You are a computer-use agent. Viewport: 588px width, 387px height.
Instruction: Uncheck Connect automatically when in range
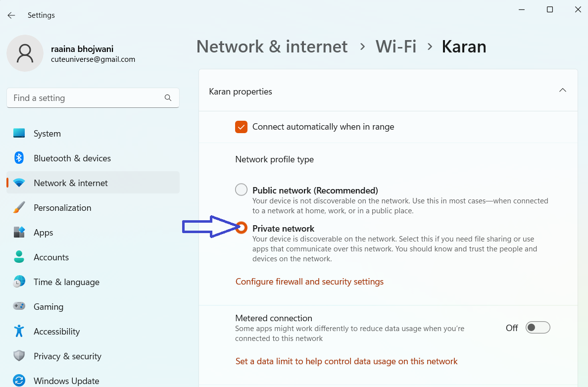coord(241,127)
